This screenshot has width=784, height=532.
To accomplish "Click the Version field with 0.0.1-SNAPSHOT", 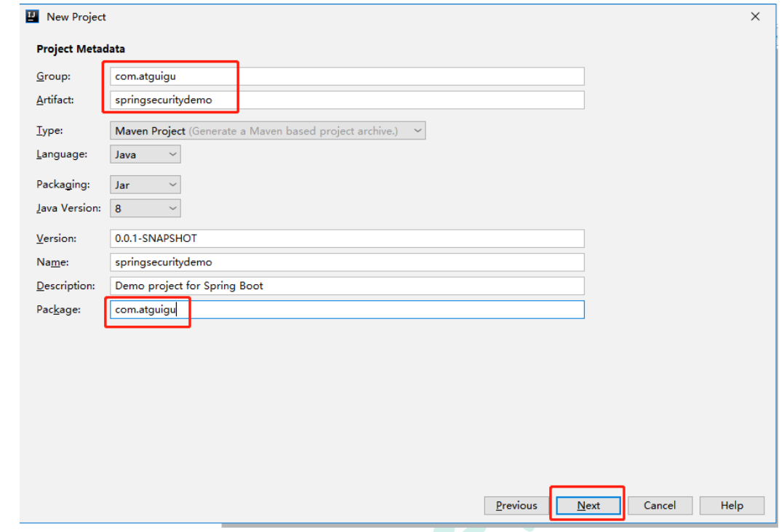I will click(x=347, y=238).
